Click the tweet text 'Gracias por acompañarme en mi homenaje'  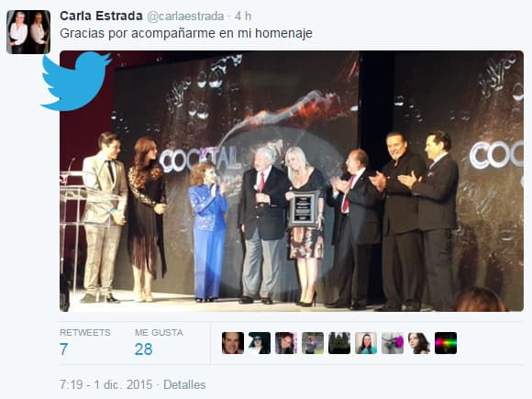186,34
